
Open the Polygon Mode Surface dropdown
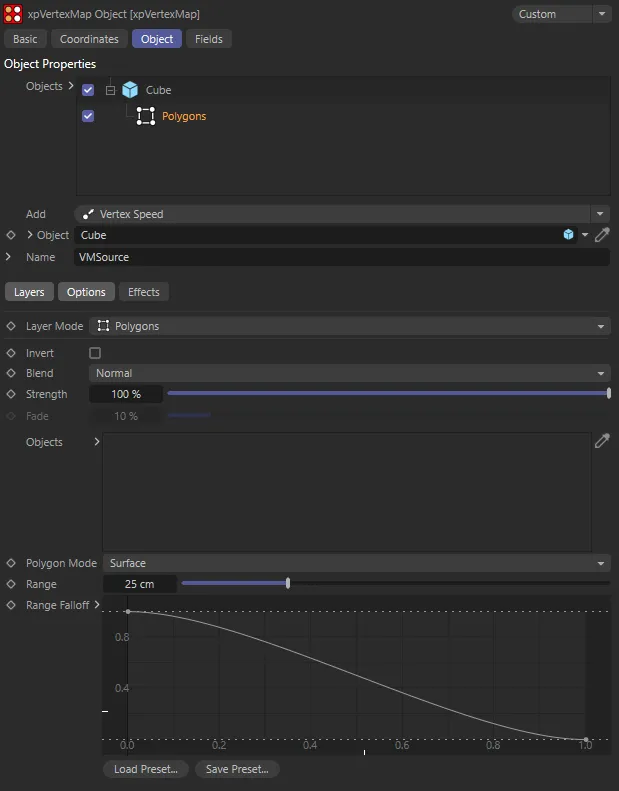click(x=355, y=563)
